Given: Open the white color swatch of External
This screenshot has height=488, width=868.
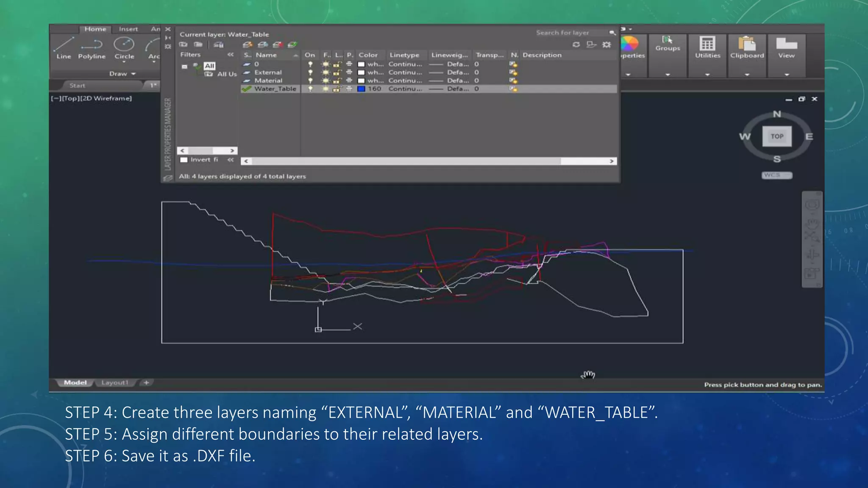Looking at the screenshot, I should (x=362, y=72).
